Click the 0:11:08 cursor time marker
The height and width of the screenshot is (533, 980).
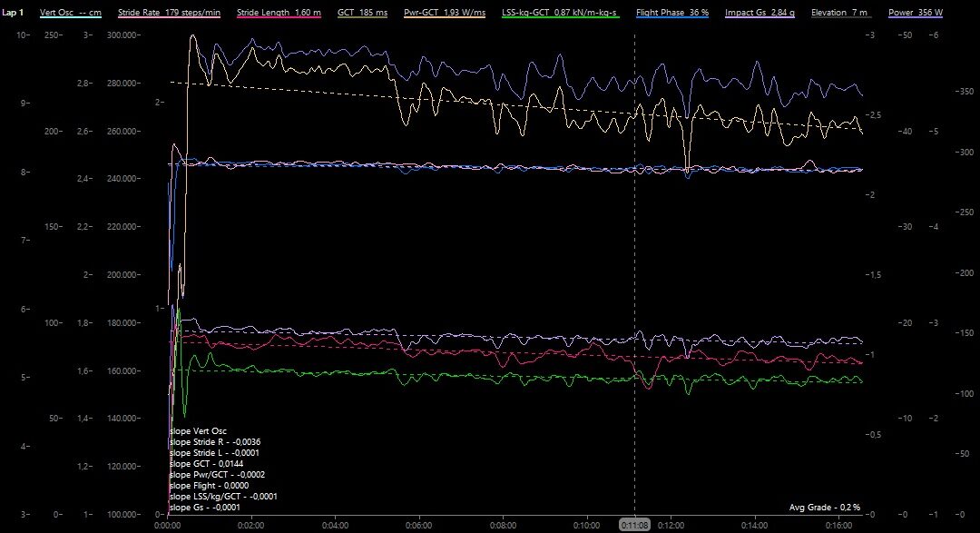634,526
